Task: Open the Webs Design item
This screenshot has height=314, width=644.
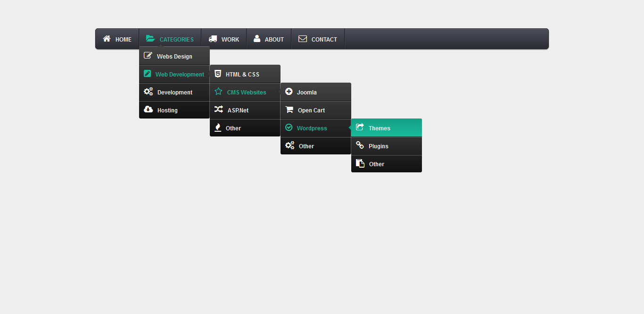Action: (x=174, y=56)
